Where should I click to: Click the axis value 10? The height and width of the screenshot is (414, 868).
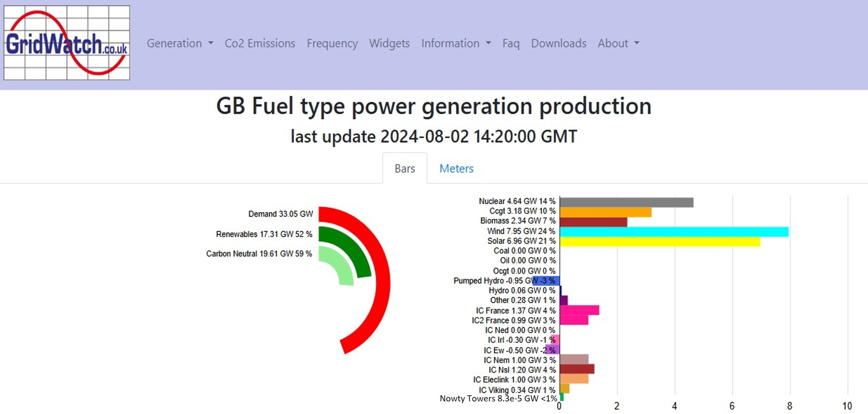[847, 406]
